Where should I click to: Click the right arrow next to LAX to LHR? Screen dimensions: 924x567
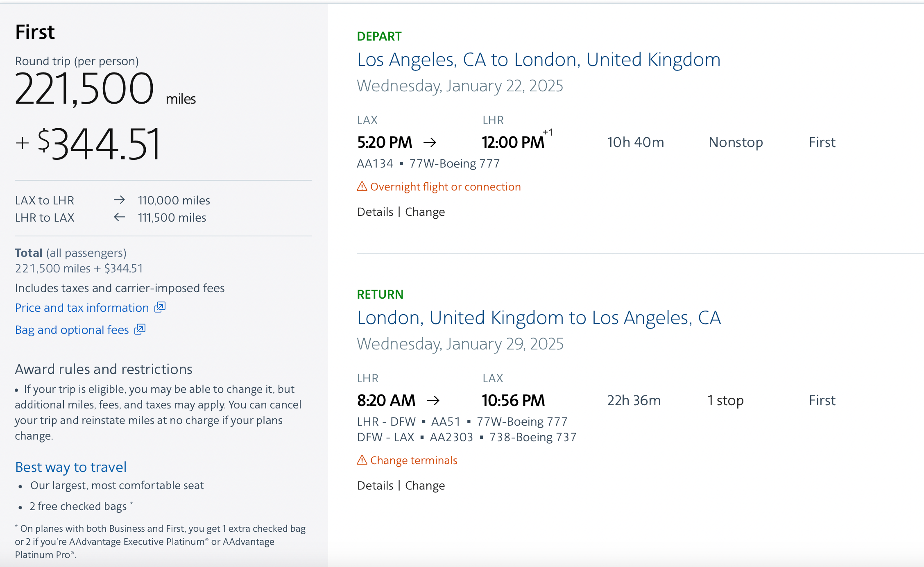119,200
